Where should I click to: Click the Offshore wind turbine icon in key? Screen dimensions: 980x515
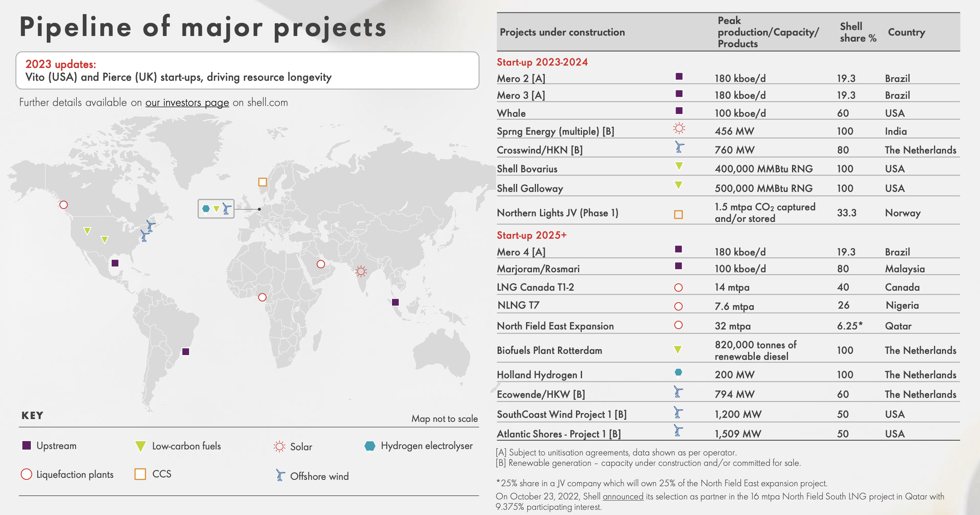[280, 475]
